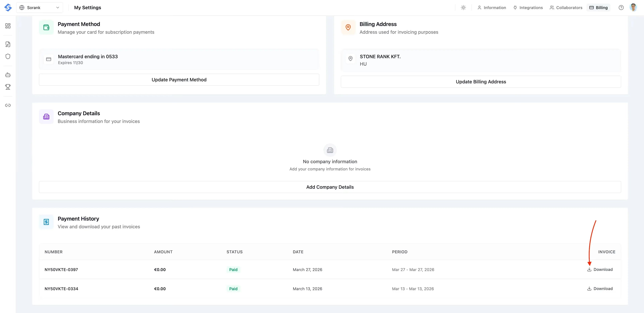Click invoice number NY50VKTE-0334
644x313 pixels.
coord(61,289)
